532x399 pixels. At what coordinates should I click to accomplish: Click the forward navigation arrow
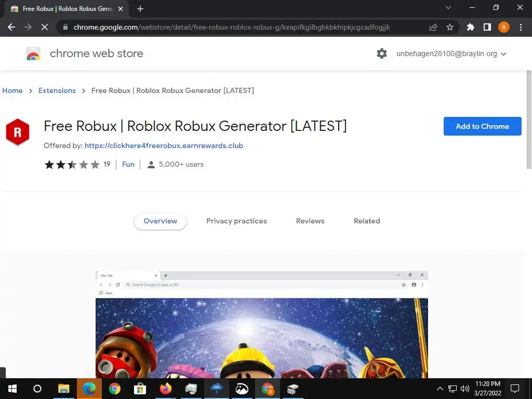[x=28, y=27]
